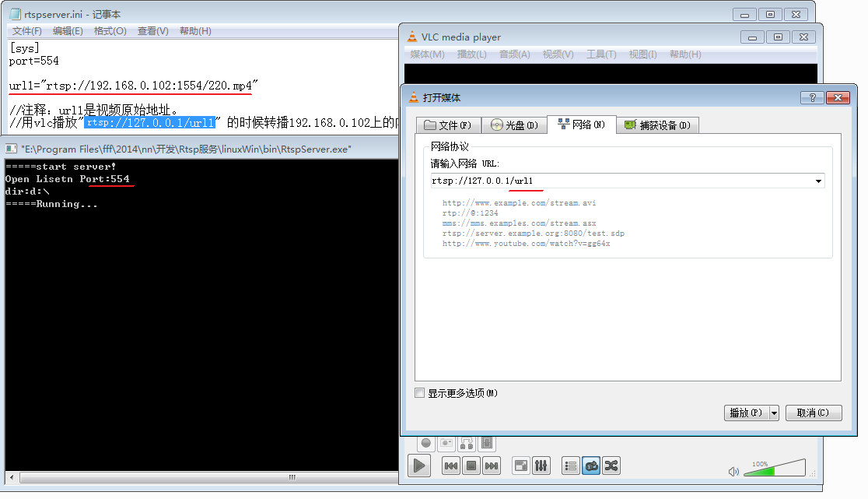Open VLC 视图(I) menu

coord(642,54)
